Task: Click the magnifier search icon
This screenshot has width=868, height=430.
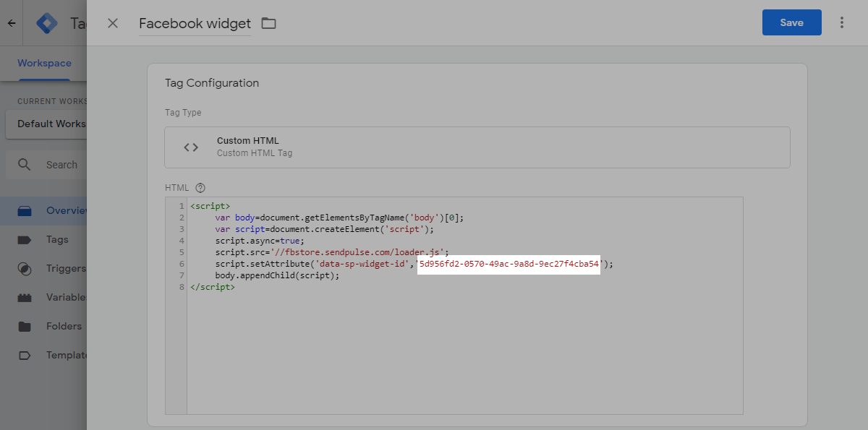Action: (x=25, y=165)
